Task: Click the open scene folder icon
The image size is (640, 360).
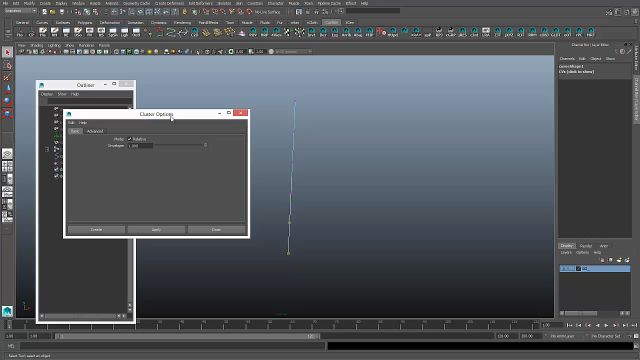Action: (x=53, y=12)
